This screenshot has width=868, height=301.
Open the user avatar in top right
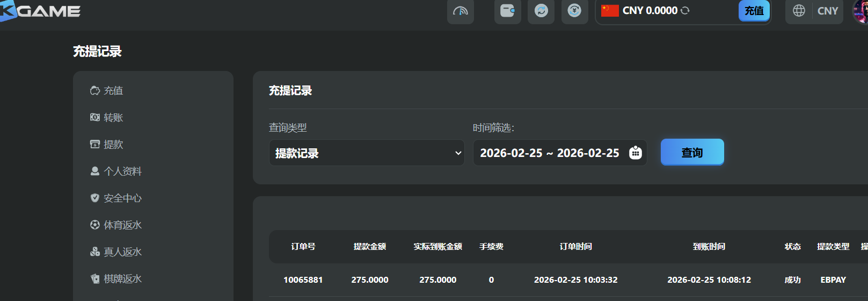[x=860, y=11]
